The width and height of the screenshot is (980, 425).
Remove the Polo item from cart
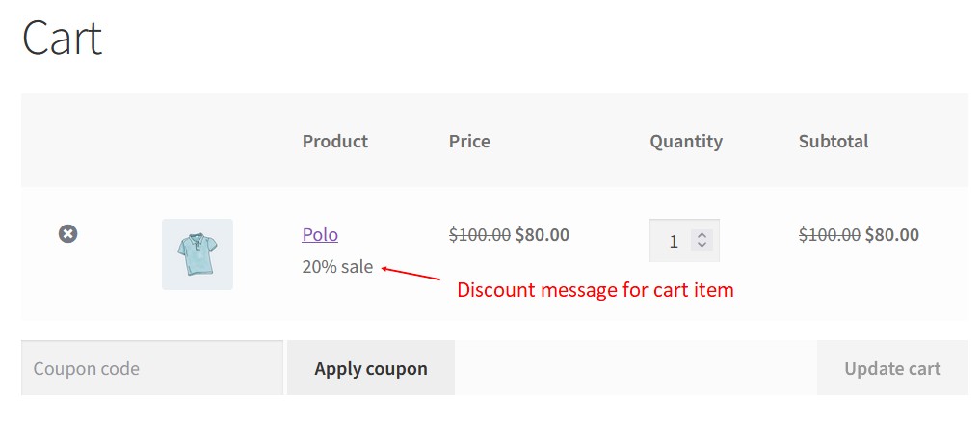68,234
